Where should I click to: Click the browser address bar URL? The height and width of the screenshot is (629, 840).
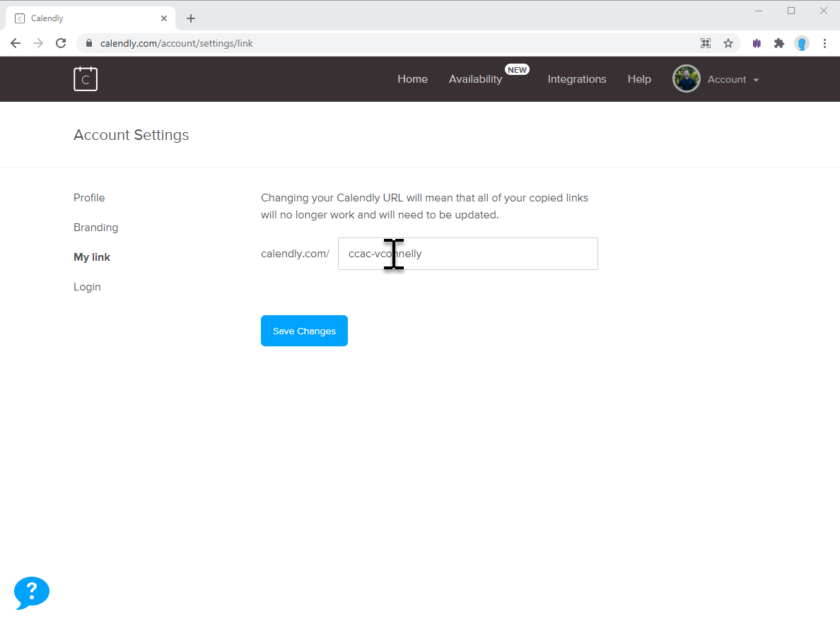click(176, 43)
